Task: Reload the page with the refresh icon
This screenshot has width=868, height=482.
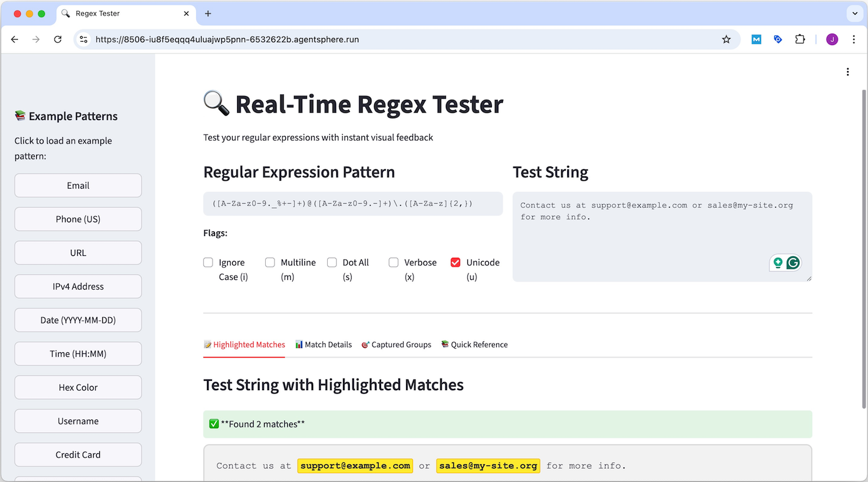Action: (x=58, y=39)
